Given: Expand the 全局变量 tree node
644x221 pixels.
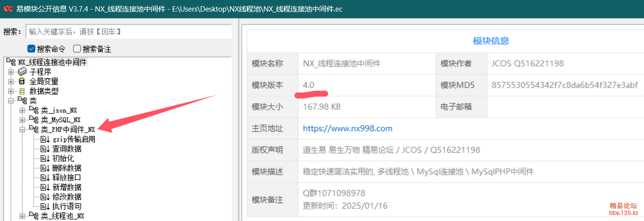Looking at the screenshot, I should pyautogui.click(x=11, y=81).
